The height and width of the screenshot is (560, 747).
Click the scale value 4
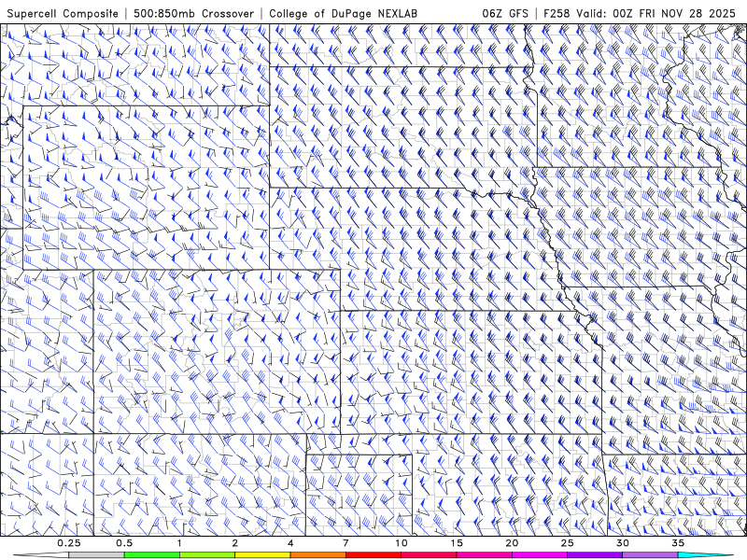tap(290, 543)
